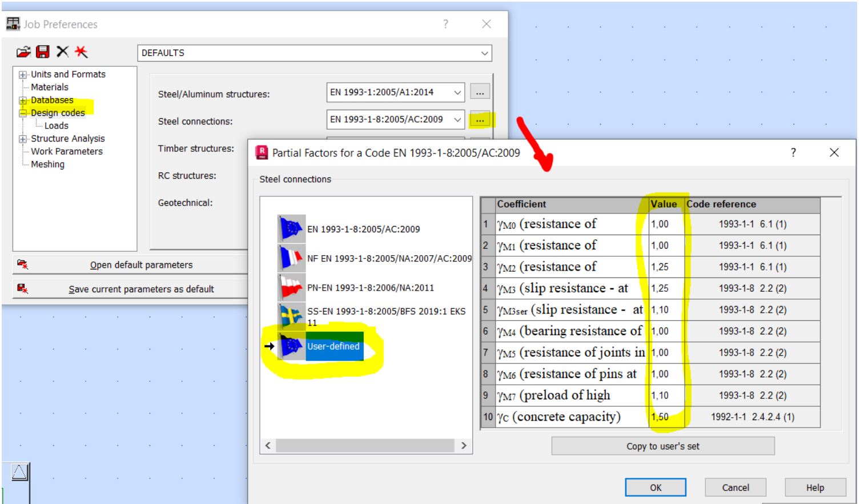
Task: Expand the Units and Formats node
Action: 22,74
